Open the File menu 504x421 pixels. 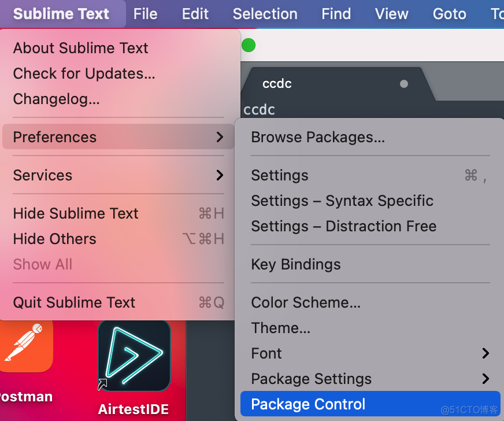point(145,14)
